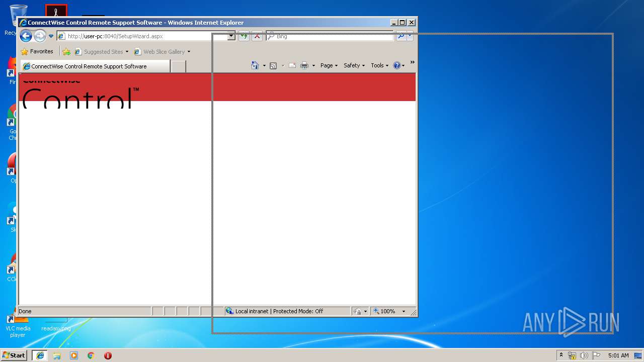The image size is (644, 362).
Task: Open the Windows Start menu
Action: (14, 355)
